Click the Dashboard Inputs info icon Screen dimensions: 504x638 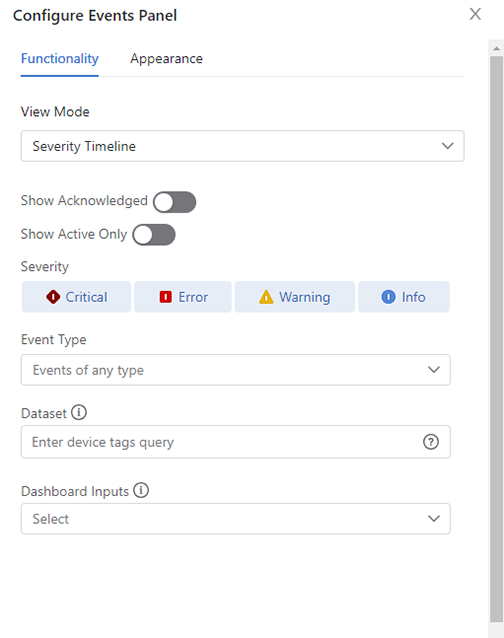point(141,490)
